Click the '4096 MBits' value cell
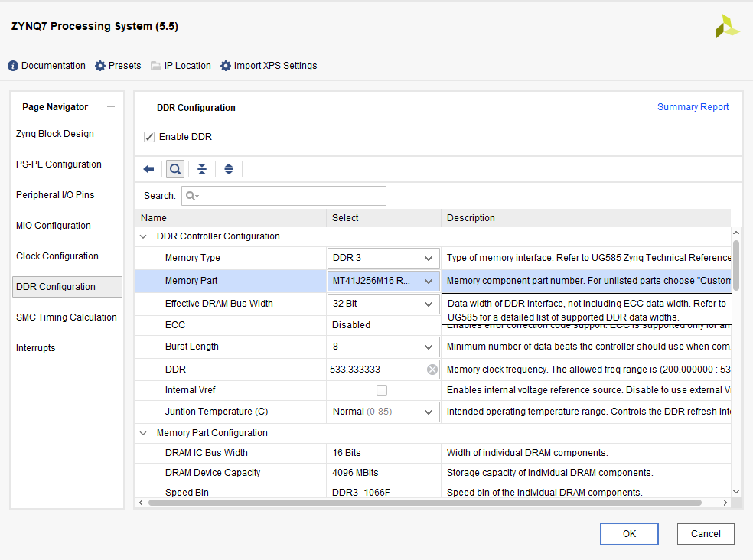Screen dimensions: 753x560 355,473
